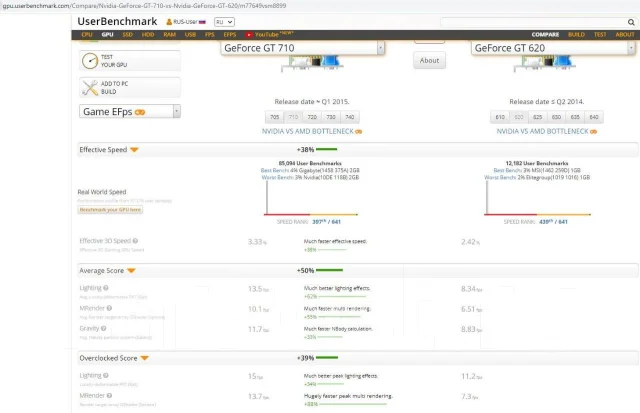Open the CPU menu tab
The width and height of the screenshot is (640, 413).
(87, 35)
